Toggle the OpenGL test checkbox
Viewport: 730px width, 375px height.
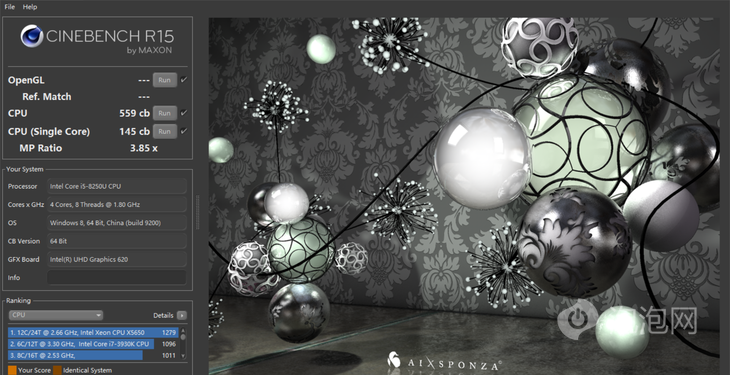[x=184, y=80]
